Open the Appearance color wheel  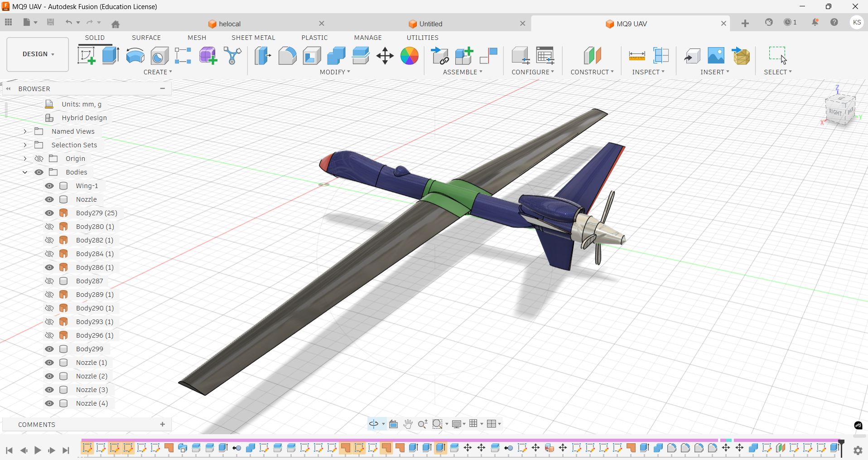pyautogui.click(x=409, y=56)
